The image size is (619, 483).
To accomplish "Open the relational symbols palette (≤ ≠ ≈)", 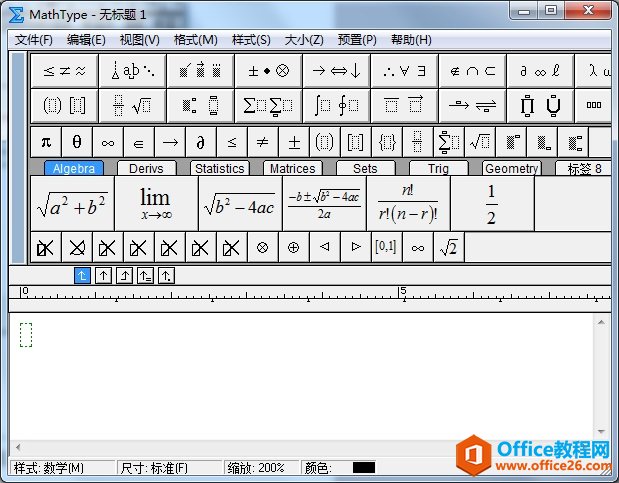I will coord(64,71).
